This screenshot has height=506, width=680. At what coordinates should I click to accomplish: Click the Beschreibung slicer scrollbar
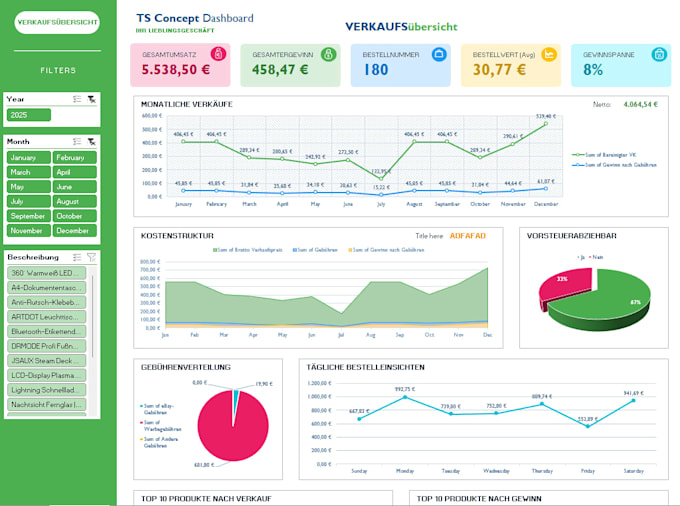coord(92,317)
